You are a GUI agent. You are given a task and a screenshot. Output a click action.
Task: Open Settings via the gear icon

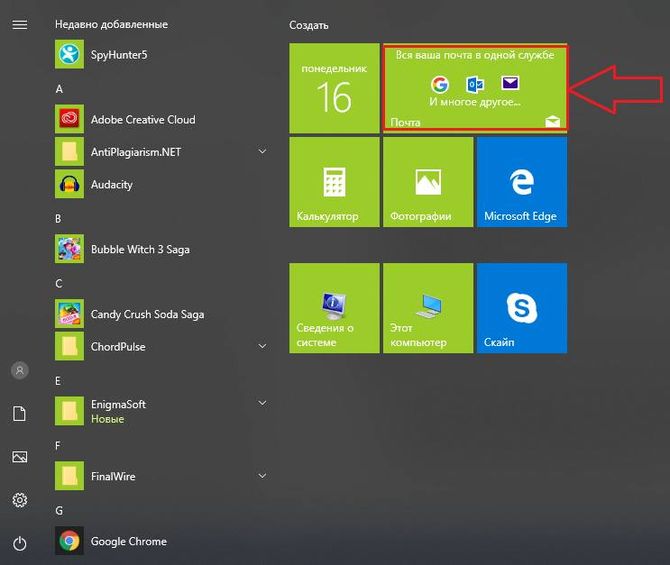(x=19, y=500)
